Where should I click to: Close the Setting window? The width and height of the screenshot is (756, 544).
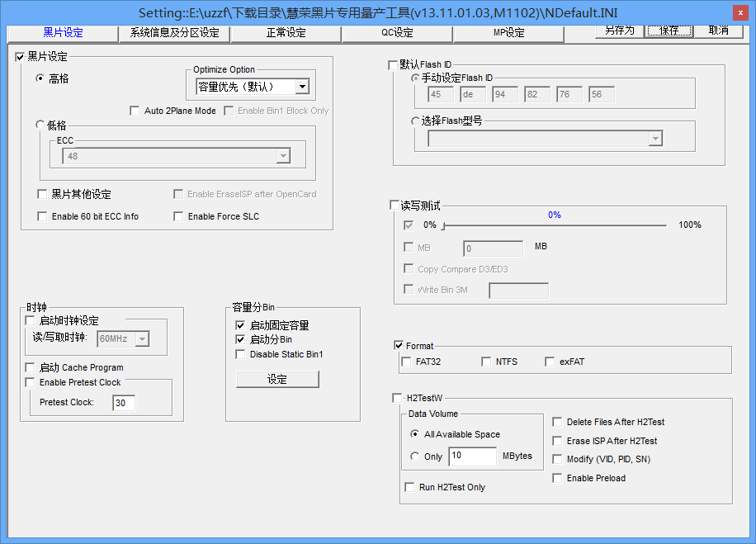pyautogui.click(x=740, y=13)
